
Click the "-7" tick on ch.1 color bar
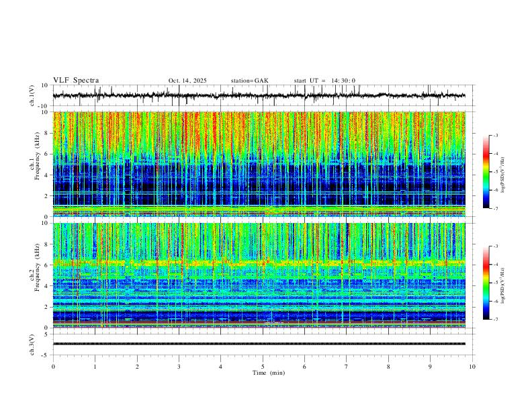[x=496, y=208]
